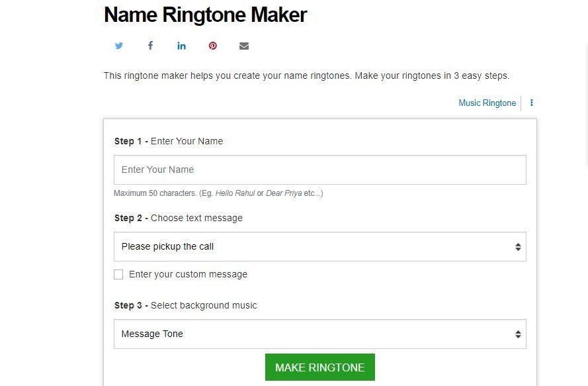This screenshot has width=588, height=386.
Task: Click the 'Maximum 50 characters' hint text
Action: pyautogui.click(x=218, y=193)
